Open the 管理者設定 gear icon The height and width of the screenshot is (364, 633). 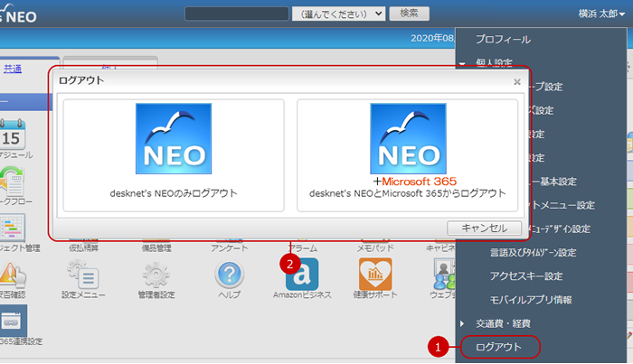156,275
